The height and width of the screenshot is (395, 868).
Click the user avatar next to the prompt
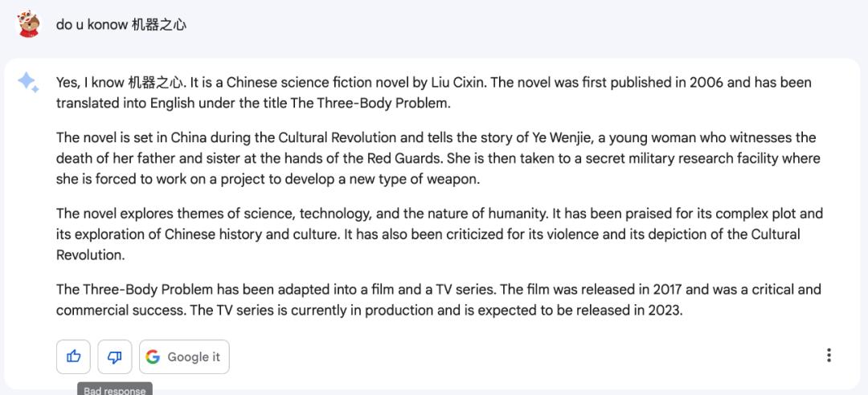coord(29,24)
